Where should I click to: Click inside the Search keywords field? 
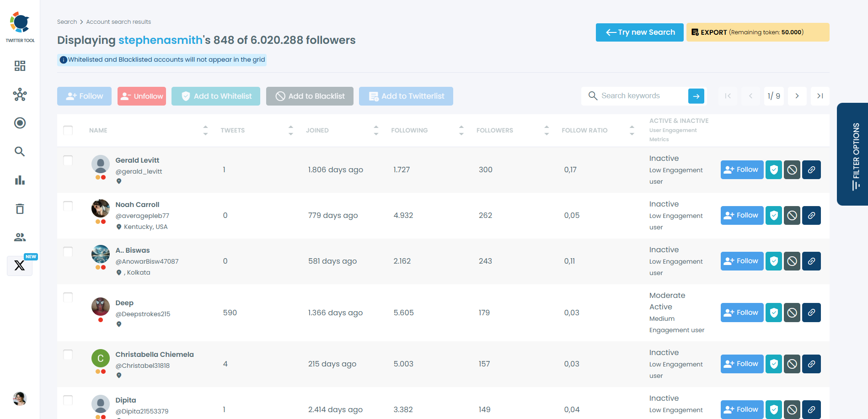640,95
